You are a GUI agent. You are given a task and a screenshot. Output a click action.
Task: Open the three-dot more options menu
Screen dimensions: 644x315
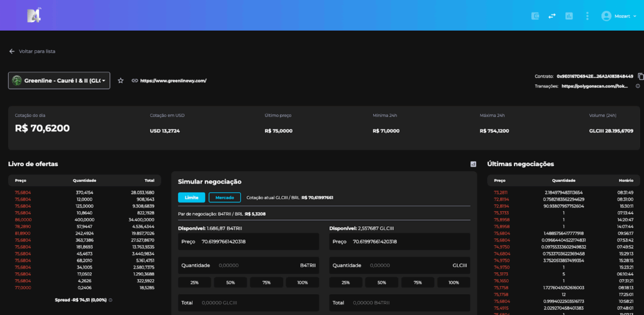point(587,16)
